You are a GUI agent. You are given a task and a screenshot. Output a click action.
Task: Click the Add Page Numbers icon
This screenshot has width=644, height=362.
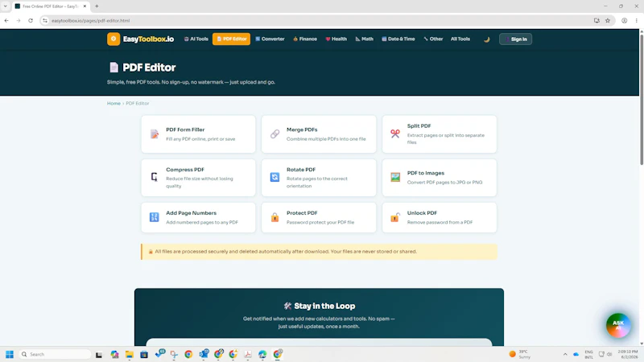point(154,217)
